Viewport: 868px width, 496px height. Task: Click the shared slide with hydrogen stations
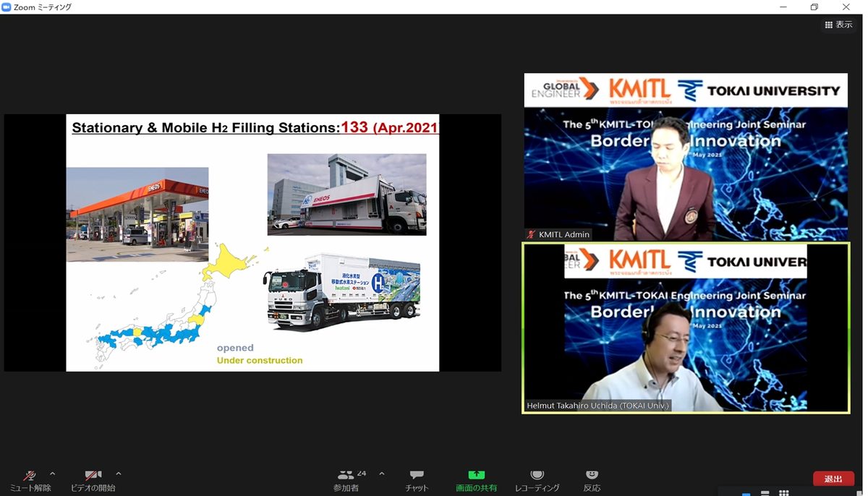(252, 242)
